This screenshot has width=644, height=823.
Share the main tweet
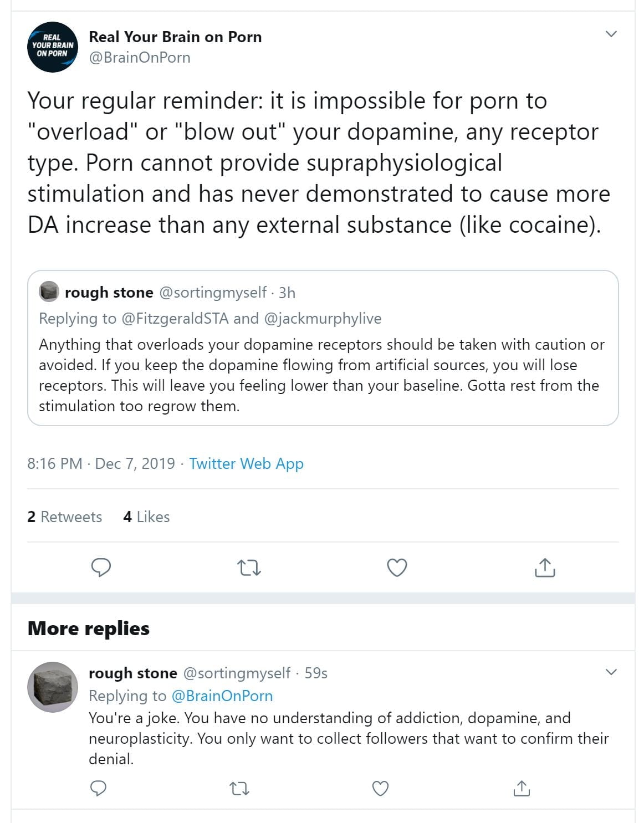click(x=545, y=568)
